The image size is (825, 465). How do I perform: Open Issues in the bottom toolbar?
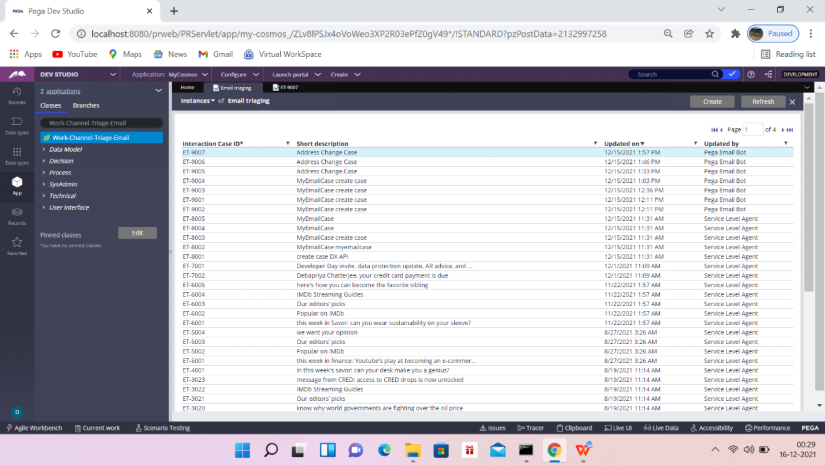[492, 428]
